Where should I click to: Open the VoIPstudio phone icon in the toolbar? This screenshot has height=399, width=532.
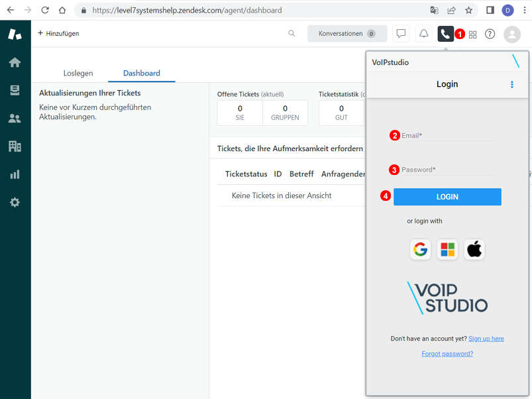tap(445, 34)
